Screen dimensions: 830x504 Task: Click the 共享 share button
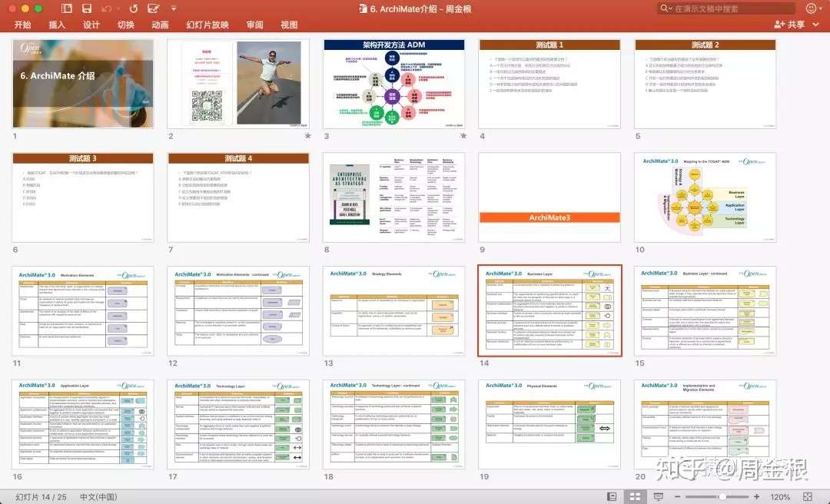(x=789, y=25)
